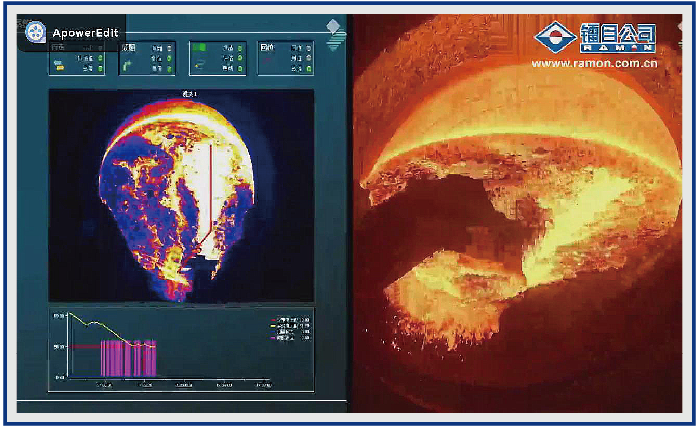Viewport: 698px width, 428px height.
Task: Click the red threshold line on the chart
Action: point(85,346)
